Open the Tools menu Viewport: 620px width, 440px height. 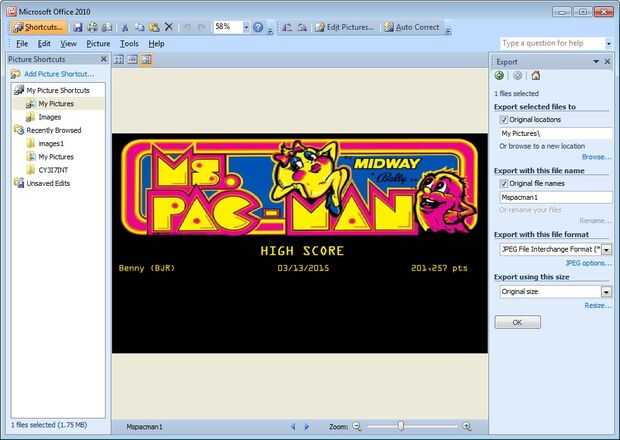129,43
